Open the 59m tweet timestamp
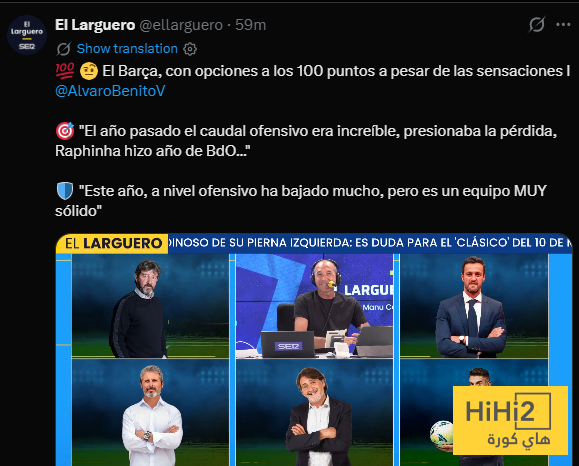The height and width of the screenshot is (466, 579). 250,25
